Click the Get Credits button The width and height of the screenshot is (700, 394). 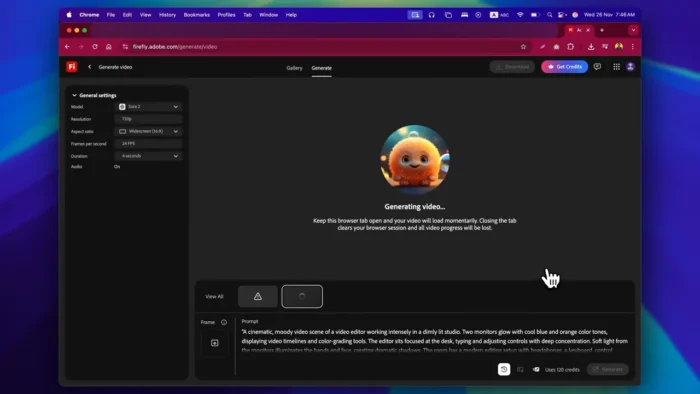pos(564,67)
